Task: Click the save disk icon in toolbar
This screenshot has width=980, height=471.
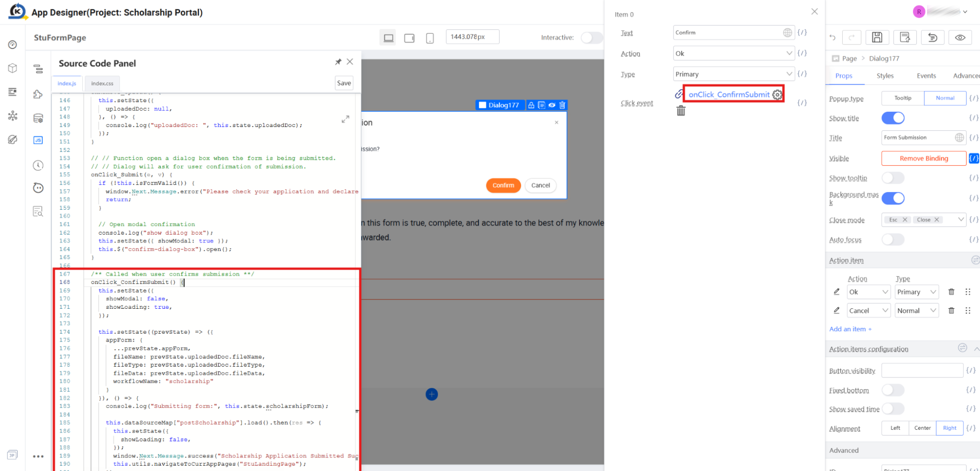Action: tap(877, 37)
